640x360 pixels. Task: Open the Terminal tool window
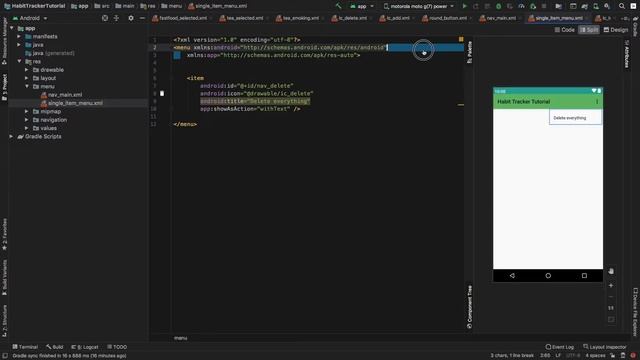pos(25,347)
